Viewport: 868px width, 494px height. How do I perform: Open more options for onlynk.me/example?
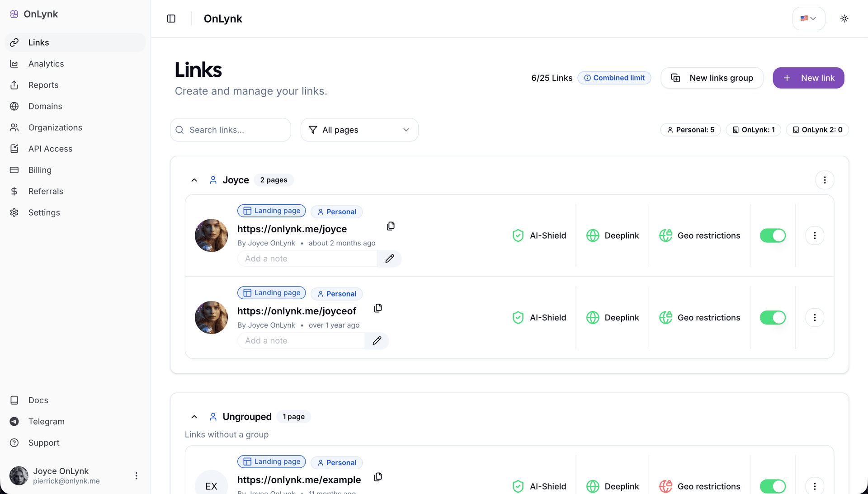click(815, 486)
